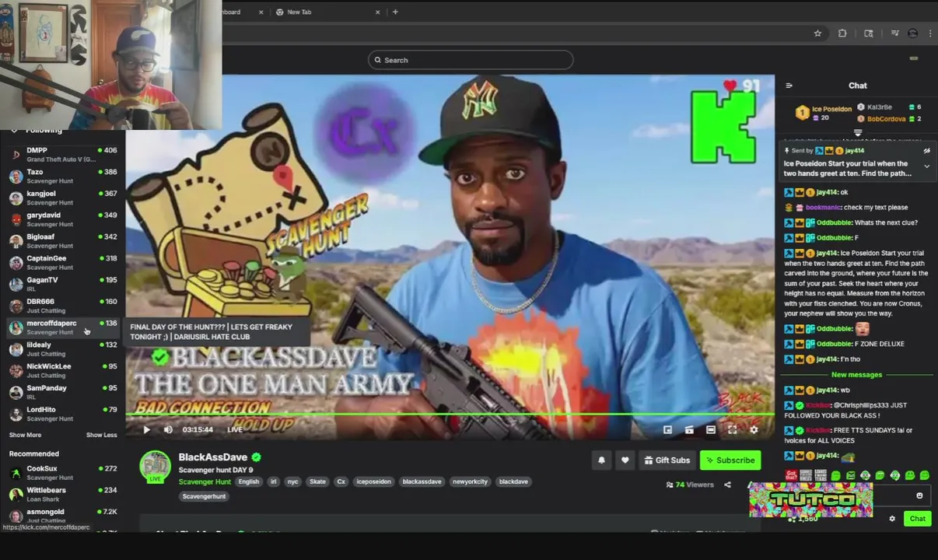Open GaganTV channel in the sidebar
The width and height of the screenshot is (938, 560).
[62, 284]
